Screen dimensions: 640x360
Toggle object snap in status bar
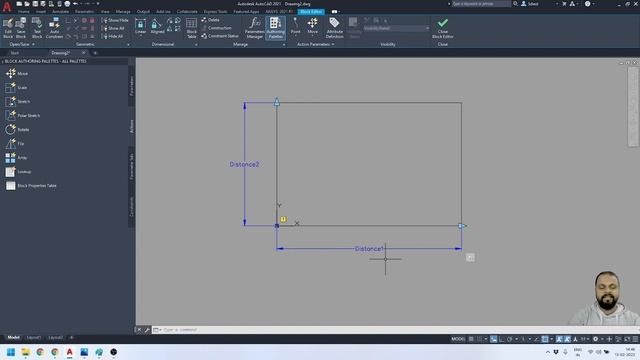click(x=545, y=339)
